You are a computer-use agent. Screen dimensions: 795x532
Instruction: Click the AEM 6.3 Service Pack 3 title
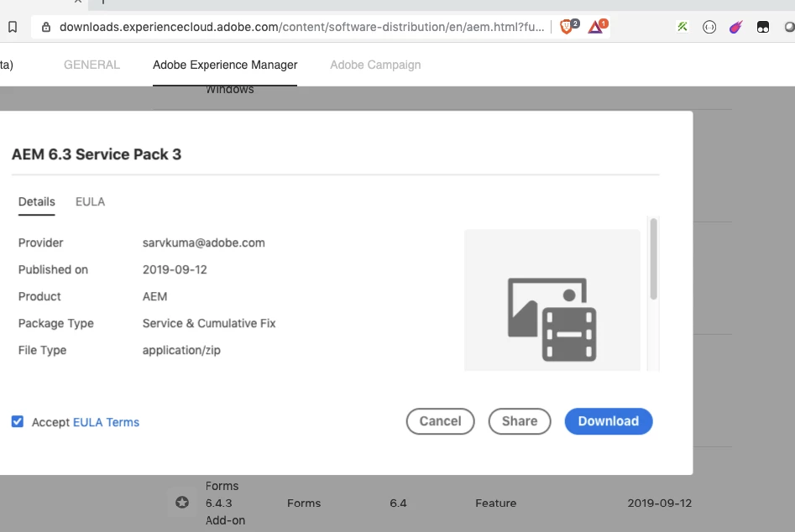tap(97, 154)
